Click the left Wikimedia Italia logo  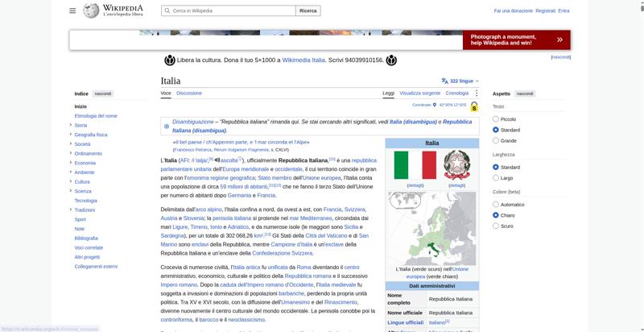(170, 60)
